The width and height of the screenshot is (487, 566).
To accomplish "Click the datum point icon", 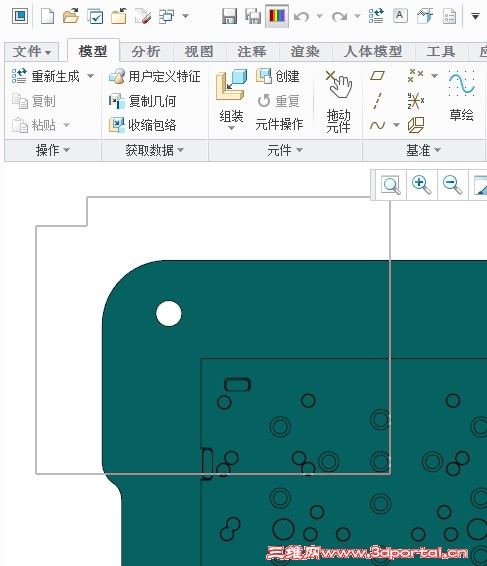I will (x=416, y=75).
